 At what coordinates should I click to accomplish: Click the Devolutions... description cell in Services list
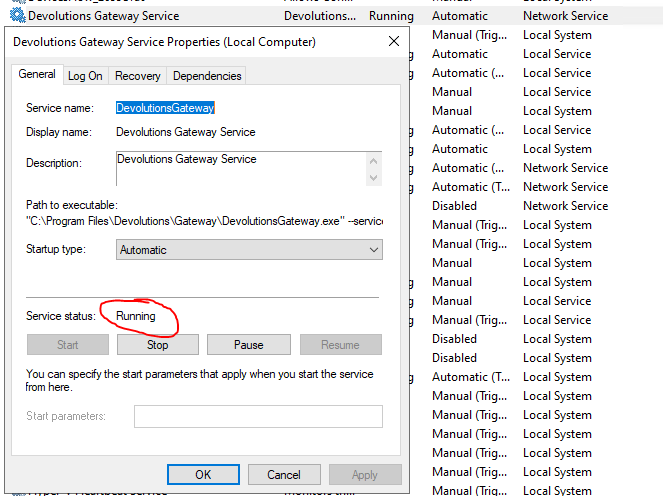click(x=320, y=16)
